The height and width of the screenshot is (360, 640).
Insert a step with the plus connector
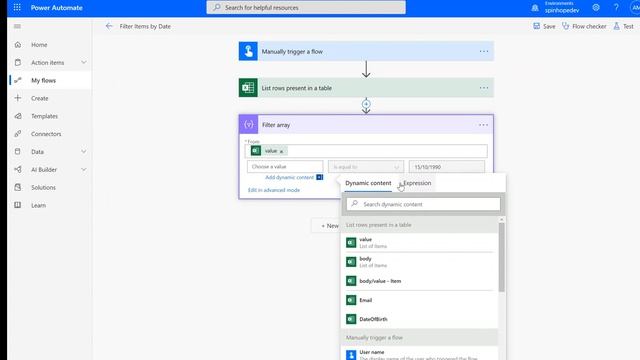click(366, 104)
